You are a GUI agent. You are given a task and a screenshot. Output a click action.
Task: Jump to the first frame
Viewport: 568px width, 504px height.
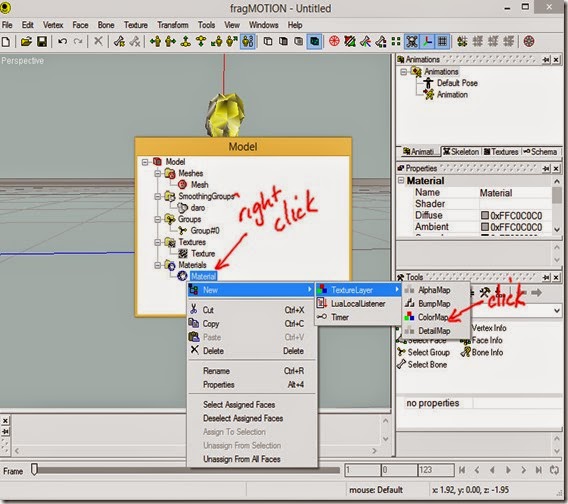pyautogui.click(x=462, y=470)
